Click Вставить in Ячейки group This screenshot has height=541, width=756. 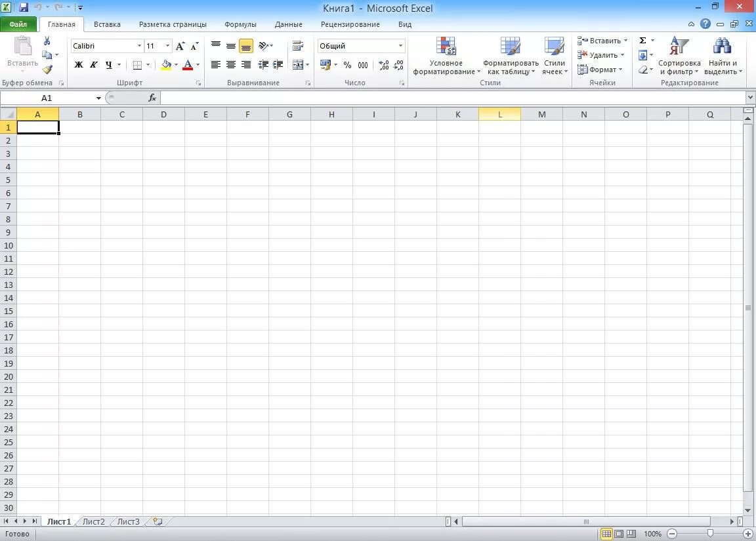(x=602, y=41)
